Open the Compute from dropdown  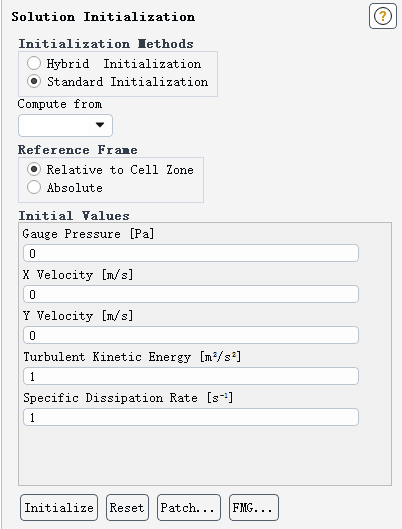coord(65,126)
